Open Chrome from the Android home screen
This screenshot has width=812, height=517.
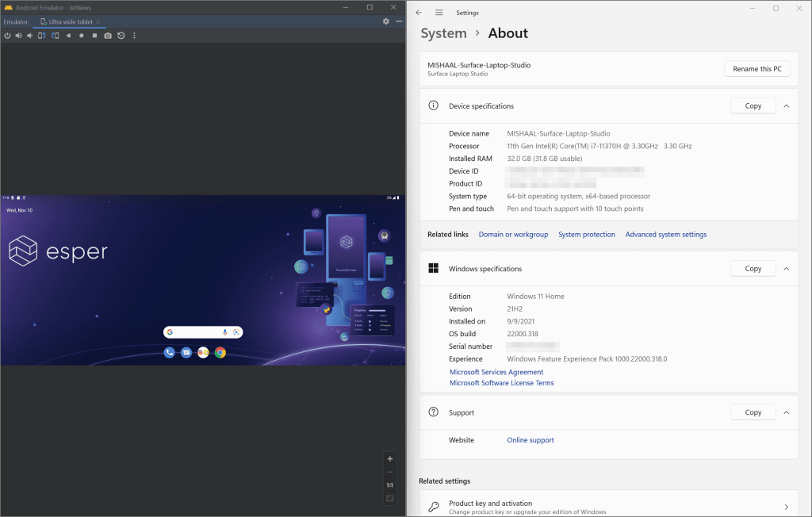tap(220, 352)
